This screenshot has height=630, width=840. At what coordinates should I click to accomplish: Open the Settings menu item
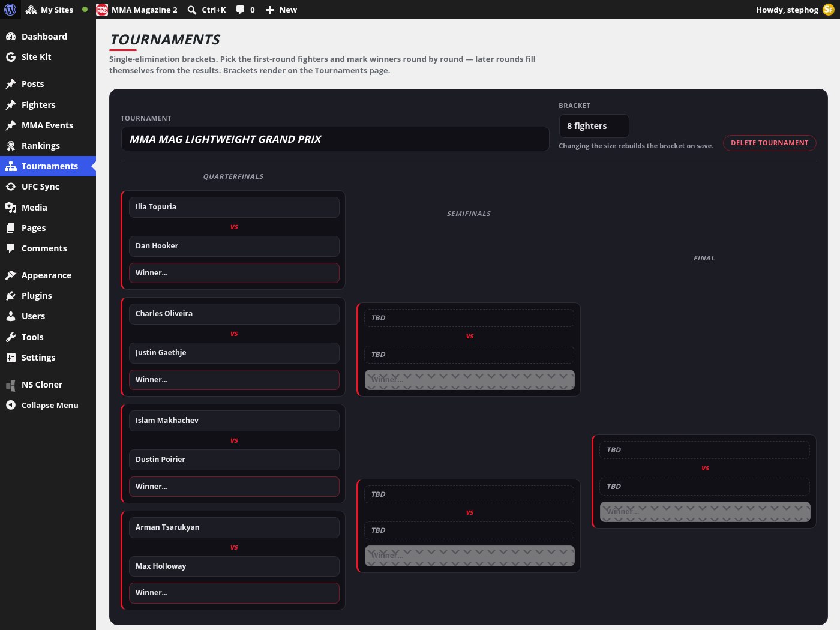48,358
